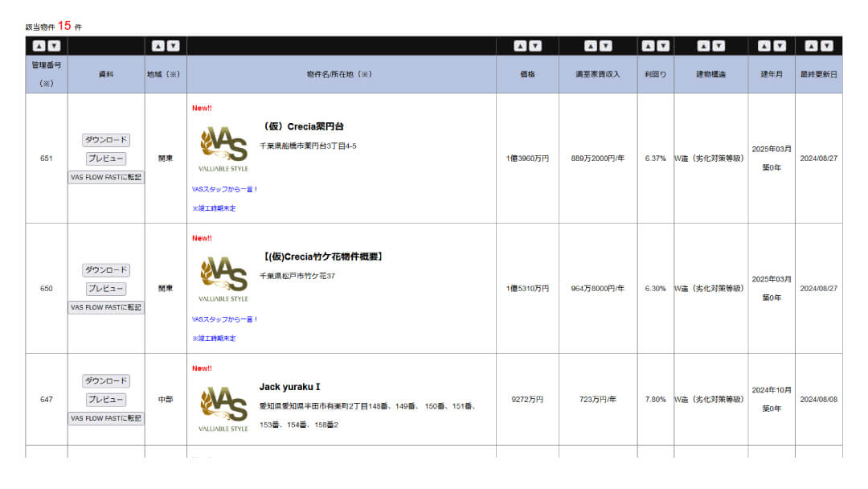Preview materials for property 650
The height and width of the screenshot is (489, 868).
(106, 289)
